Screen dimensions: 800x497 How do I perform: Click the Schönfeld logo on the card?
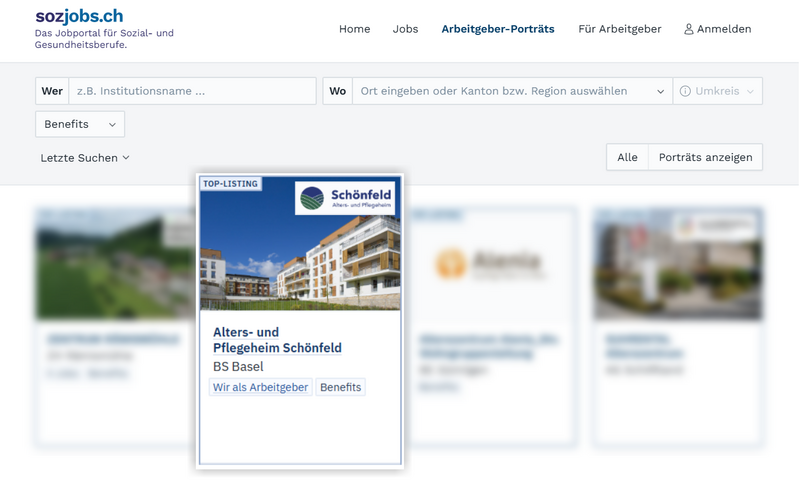[345, 198]
